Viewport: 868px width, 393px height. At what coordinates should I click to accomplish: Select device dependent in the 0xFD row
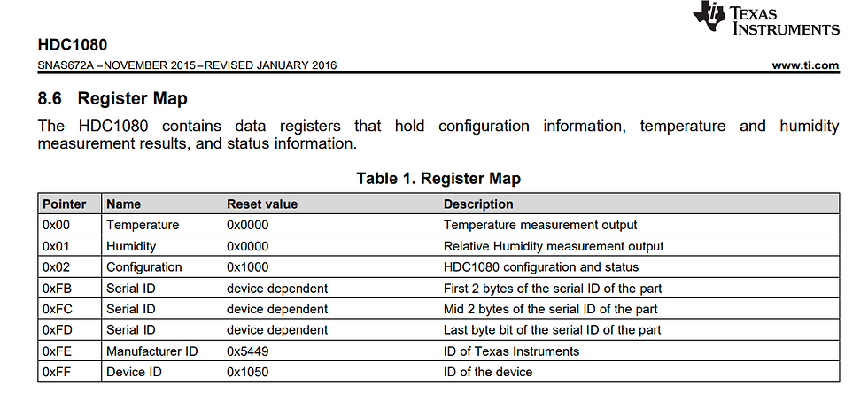pyautogui.click(x=277, y=330)
